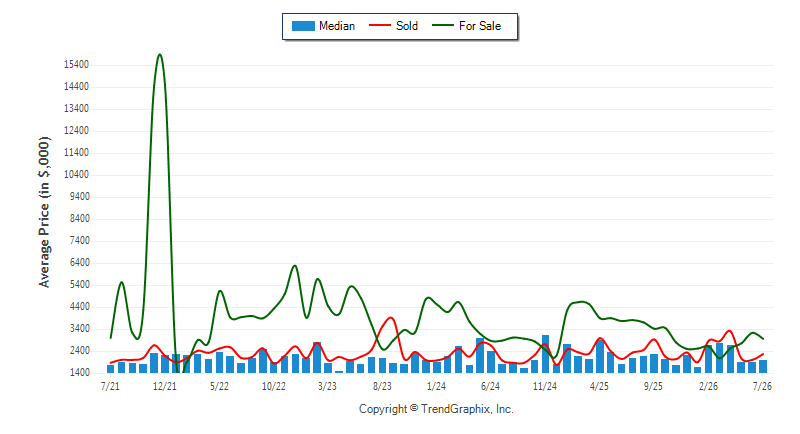Image resolution: width=800 pixels, height=434 pixels.
Task: Click the 15400 y-axis value
Action: (x=76, y=65)
